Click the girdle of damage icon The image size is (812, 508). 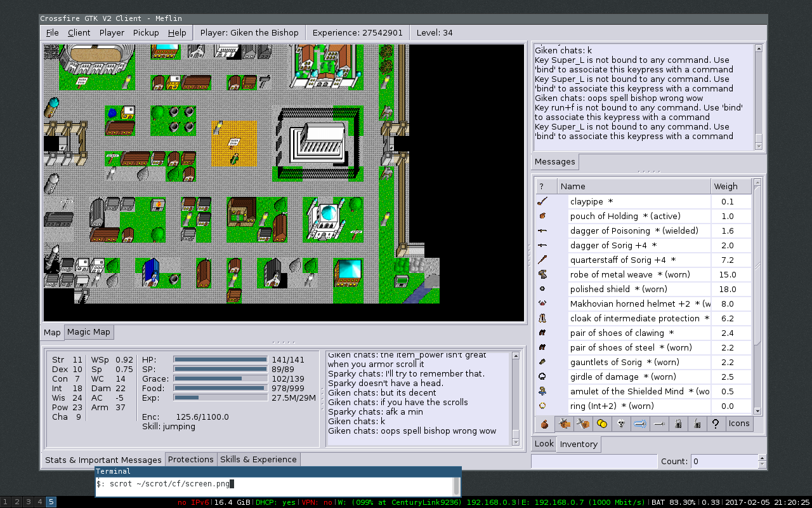tap(542, 377)
